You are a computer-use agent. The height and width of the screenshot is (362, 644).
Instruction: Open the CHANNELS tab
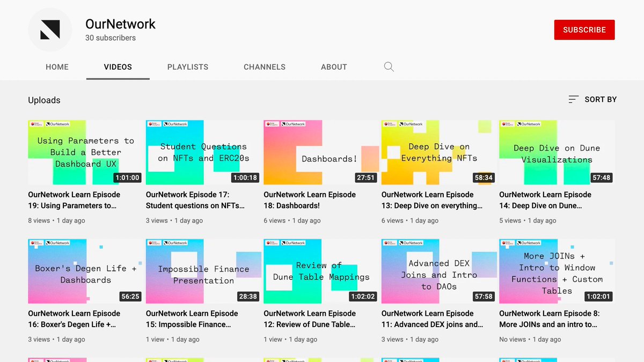[264, 67]
